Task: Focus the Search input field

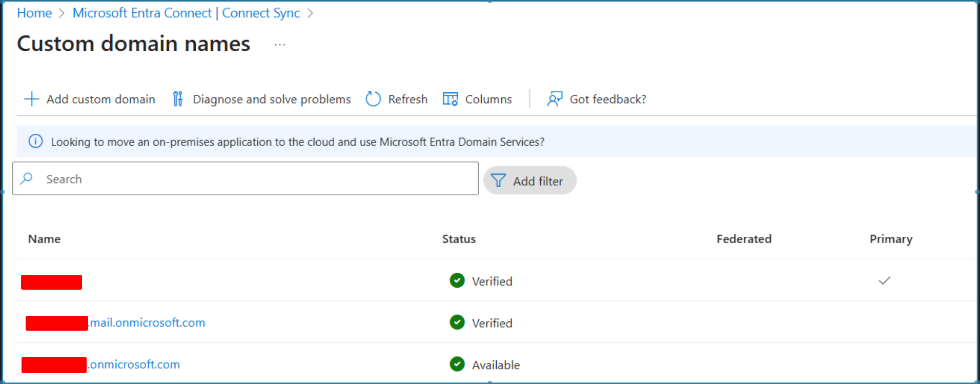Action: coord(246,178)
